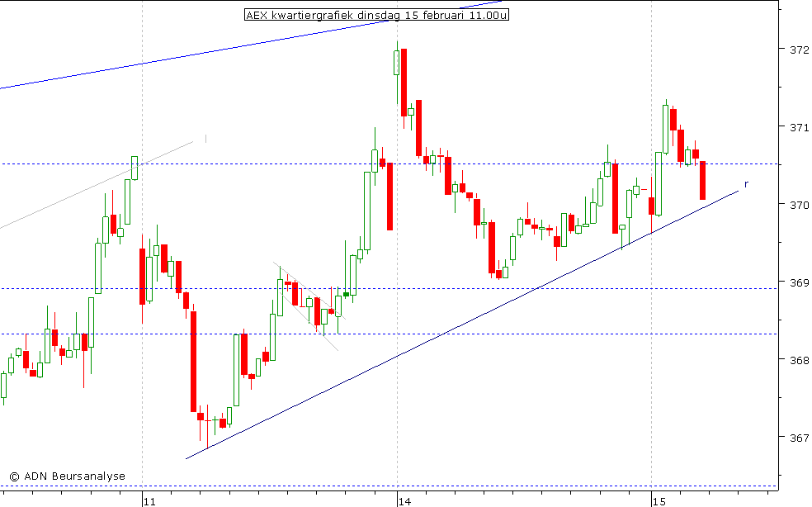
Task: Click the 371 price axis label
Action: click(x=799, y=127)
